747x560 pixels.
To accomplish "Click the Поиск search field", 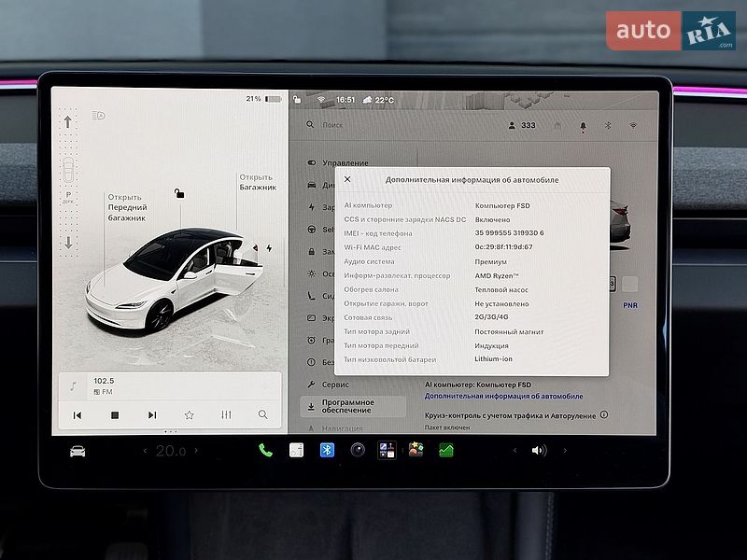I will tap(332, 125).
